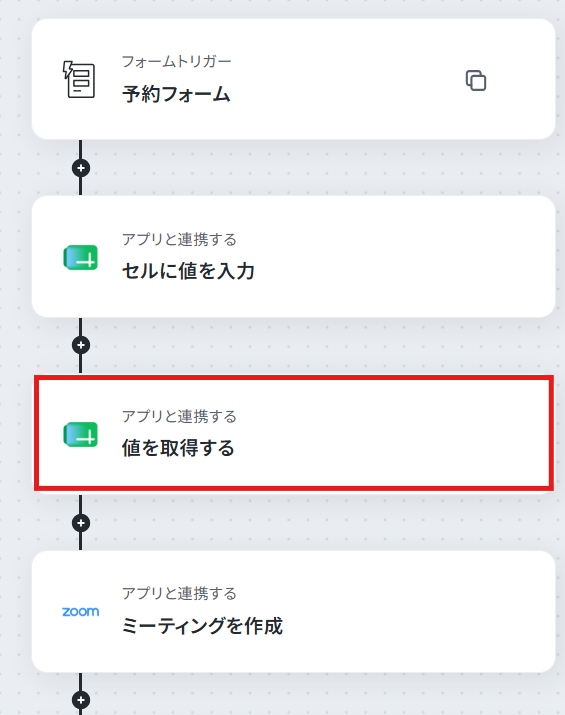Click the green spreadsheet icon beside 値を取得する
This screenshot has height=715, width=565.
tap(81, 435)
